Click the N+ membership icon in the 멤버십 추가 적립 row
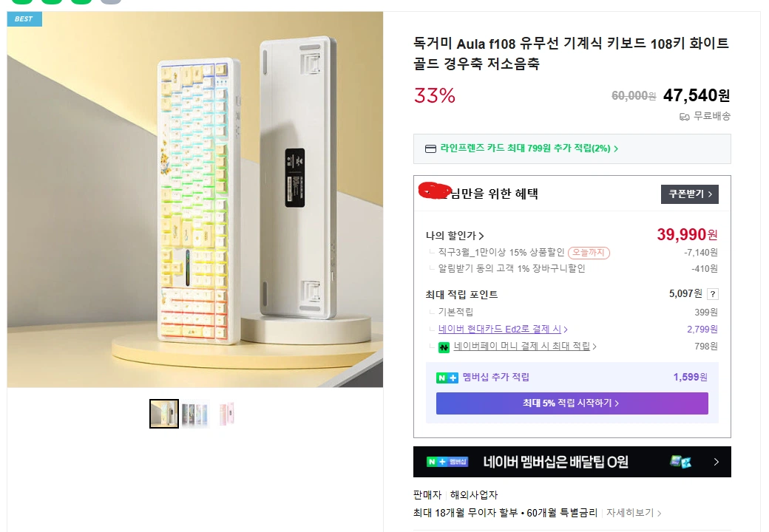This screenshot has height=532, width=769. click(447, 378)
